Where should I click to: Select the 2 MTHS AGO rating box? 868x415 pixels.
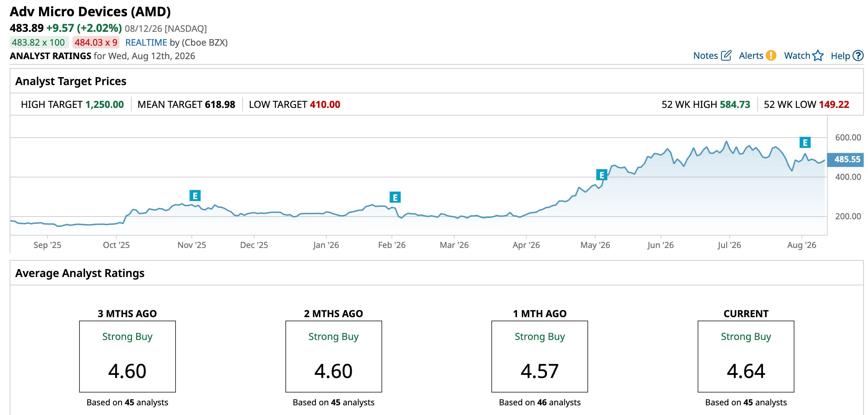pos(334,357)
